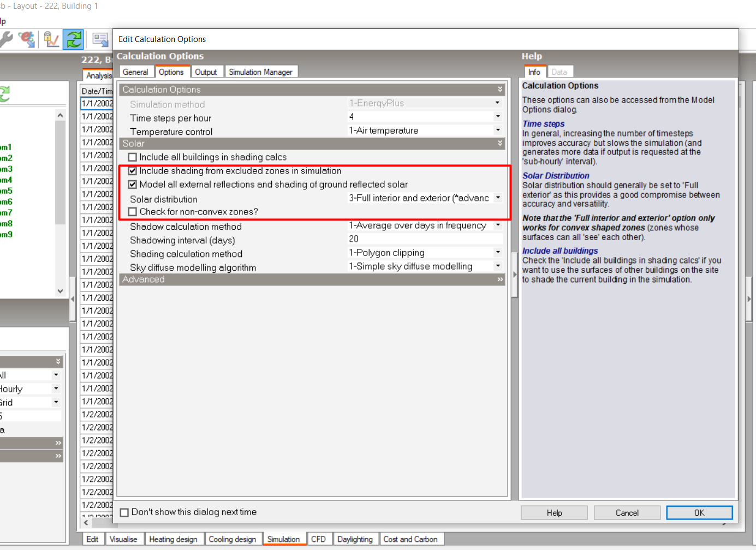
Task: Open the Sky diffuse modelling algorithm dropdown
Action: coord(497,266)
